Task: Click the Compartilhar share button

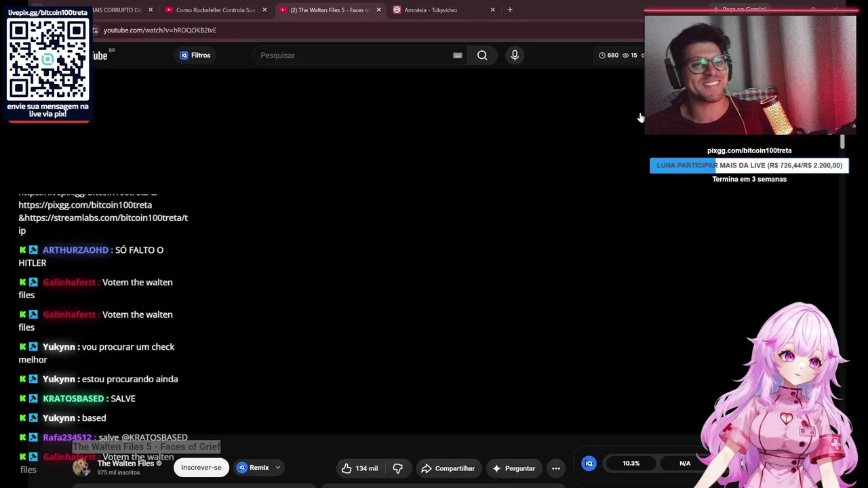Action: pos(448,468)
